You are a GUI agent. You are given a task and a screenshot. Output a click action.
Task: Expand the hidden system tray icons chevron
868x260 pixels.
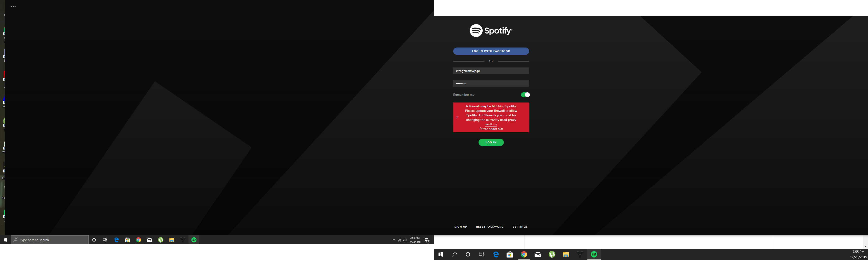[x=394, y=240]
